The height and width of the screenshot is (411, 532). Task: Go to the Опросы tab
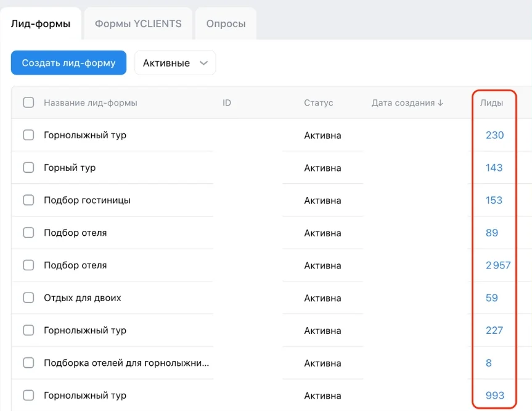click(226, 24)
